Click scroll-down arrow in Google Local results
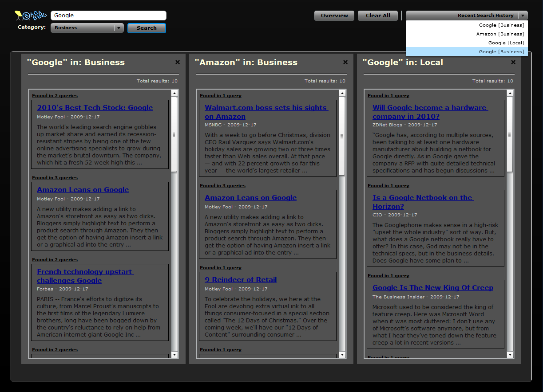The width and height of the screenshot is (543, 392). 510,355
